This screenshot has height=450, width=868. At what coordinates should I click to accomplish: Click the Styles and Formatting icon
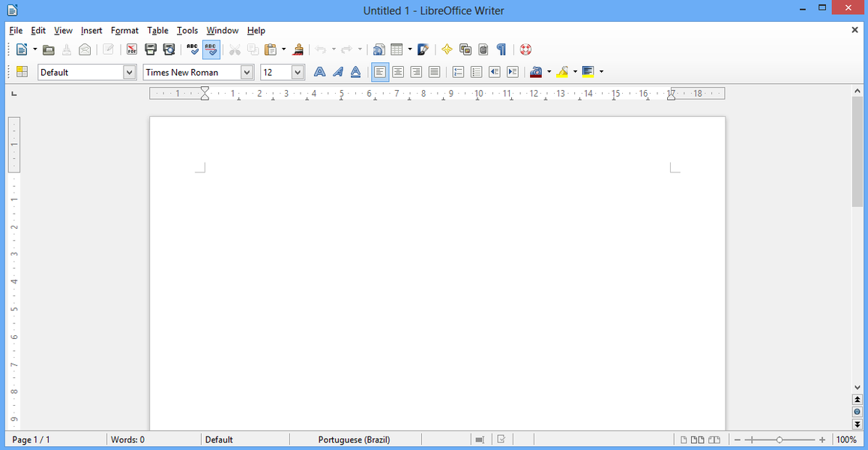pos(22,72)
